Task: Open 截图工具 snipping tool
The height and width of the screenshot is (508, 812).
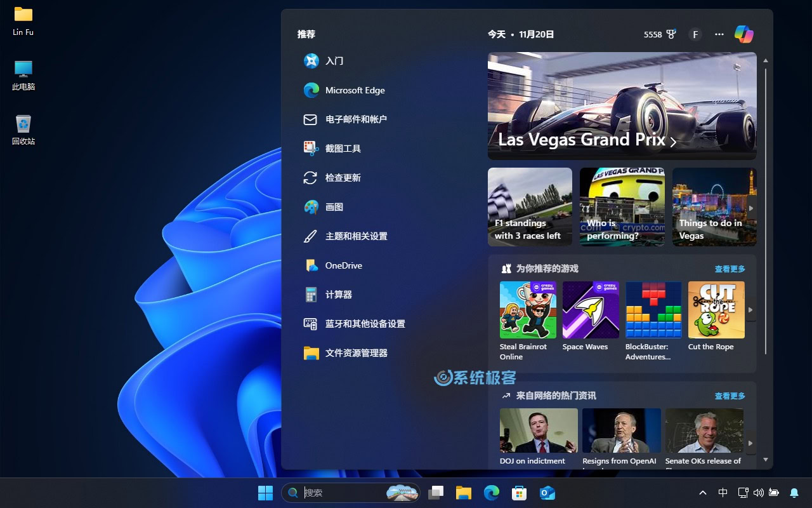Action: tap(343, 149)
